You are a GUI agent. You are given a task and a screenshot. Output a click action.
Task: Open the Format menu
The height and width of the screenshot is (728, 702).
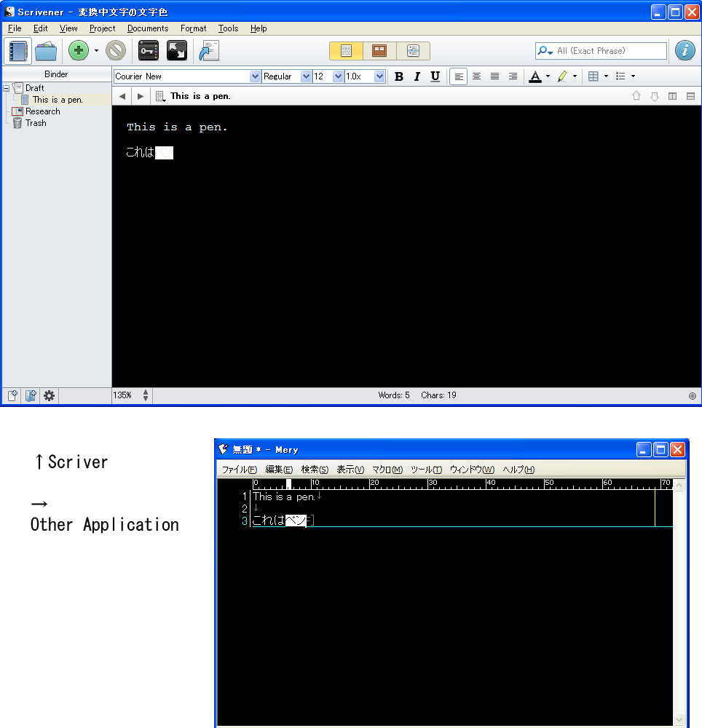193,28
